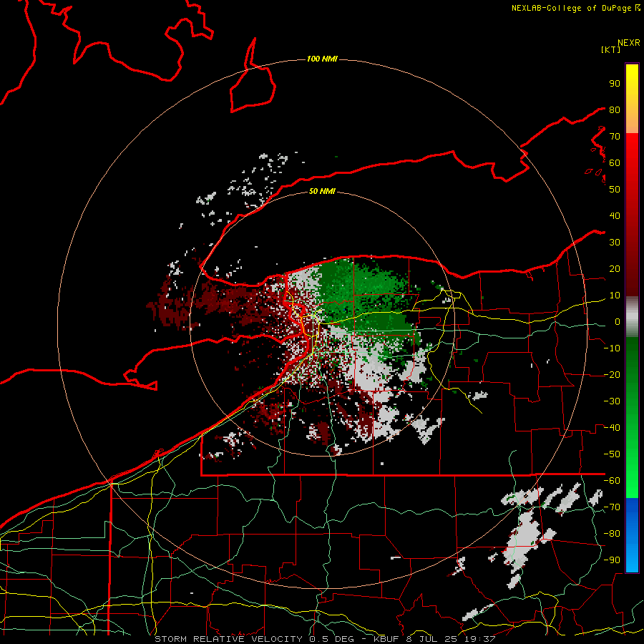The image size is (644, 644).
Task: Click the "NEXLAB-College of DuPage" credit text
Action: coord(572,8)
